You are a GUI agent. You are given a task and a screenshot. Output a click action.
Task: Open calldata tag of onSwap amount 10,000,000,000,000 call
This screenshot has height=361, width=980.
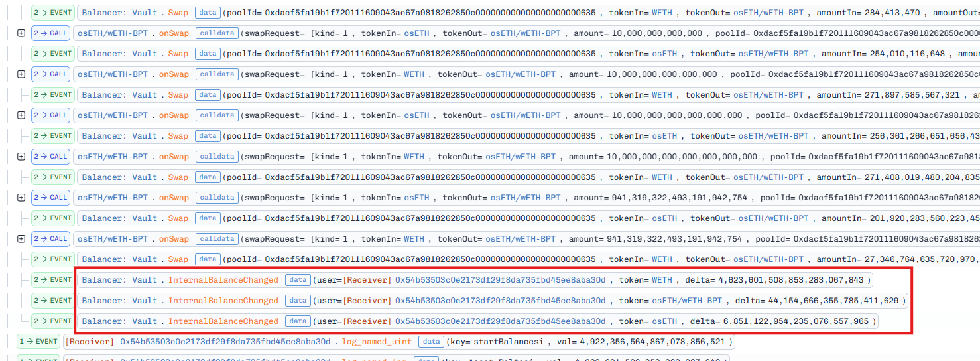(x=217, y=33)
